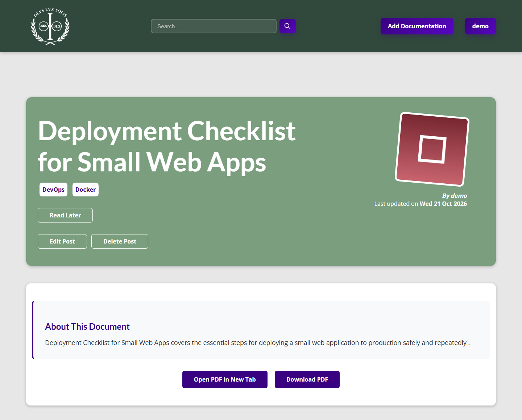
Task: Select the Docker tag
Action: click(x=86, y=190)
